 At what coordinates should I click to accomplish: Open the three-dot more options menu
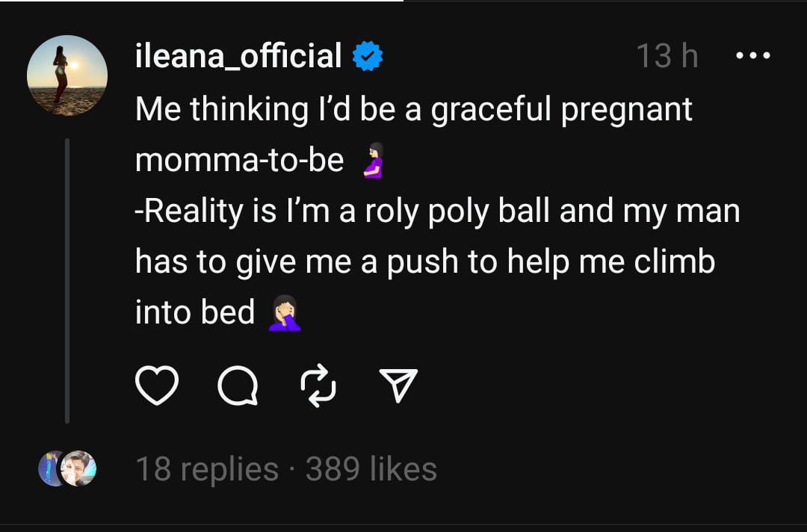pyautogui.click(x=752, y=56)
